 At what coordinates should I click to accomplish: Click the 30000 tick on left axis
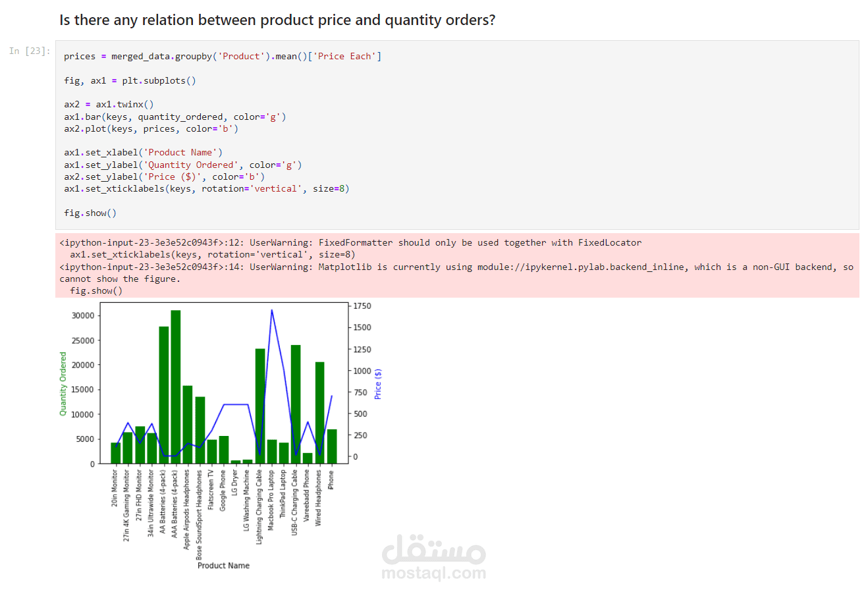[x=83, y=316]
